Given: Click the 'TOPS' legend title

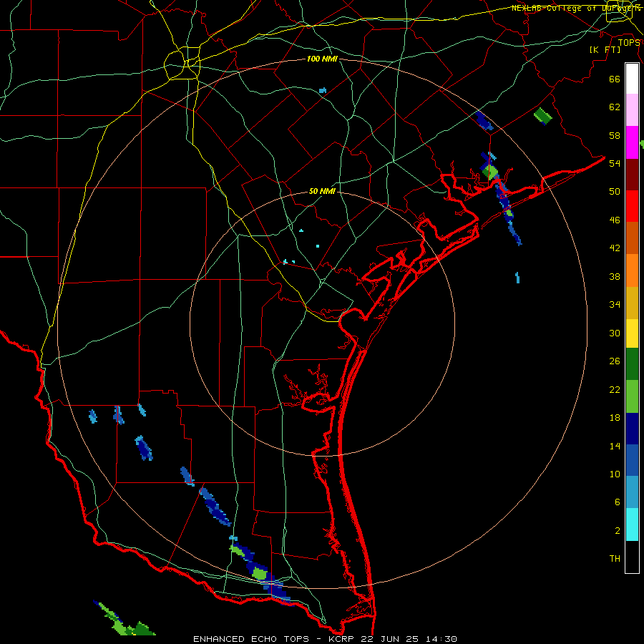Looking at the screenshot, I should pyautogui.click(x=629, y=42).
